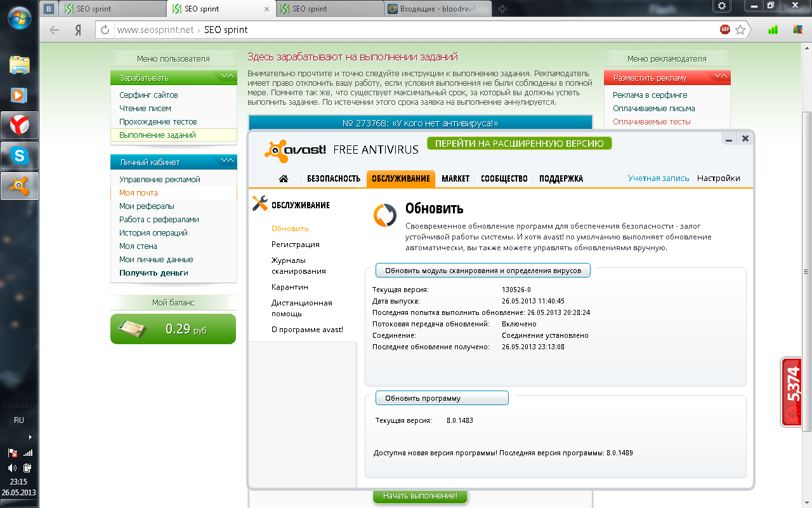Select Регистрация in the avast sidebar

pyautogui.click(x=296, y=244)
